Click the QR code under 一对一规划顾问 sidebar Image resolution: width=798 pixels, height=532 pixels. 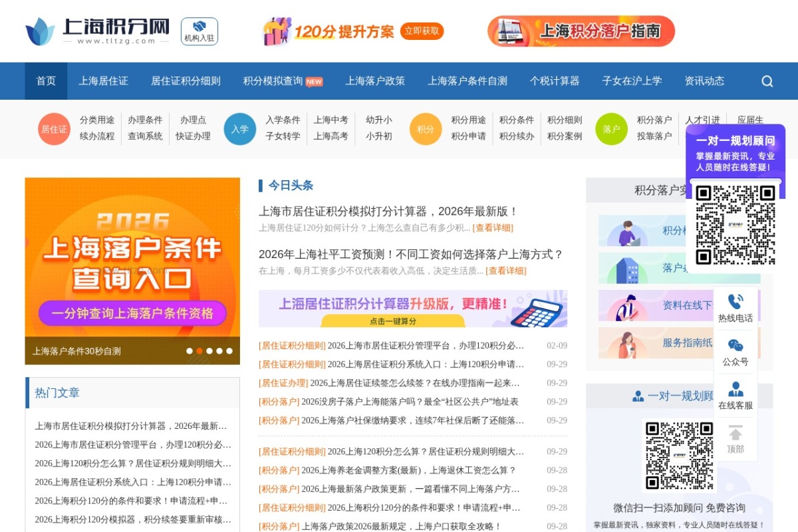[735, 224]
